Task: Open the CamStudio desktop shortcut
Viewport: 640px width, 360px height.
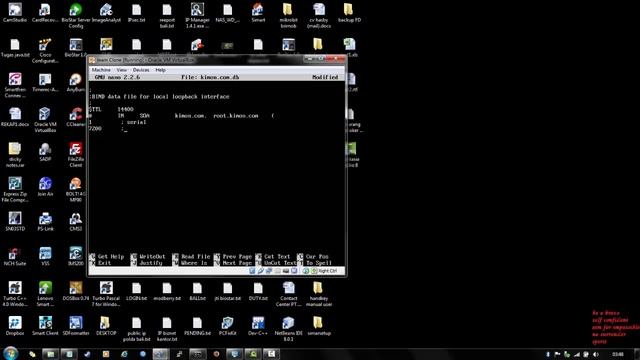Action: (15, 13)
